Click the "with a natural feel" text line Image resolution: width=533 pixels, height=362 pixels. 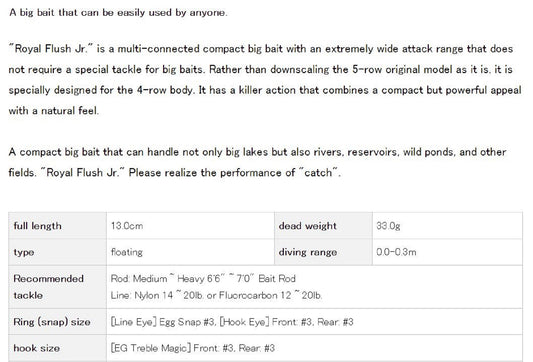point(54,110)
